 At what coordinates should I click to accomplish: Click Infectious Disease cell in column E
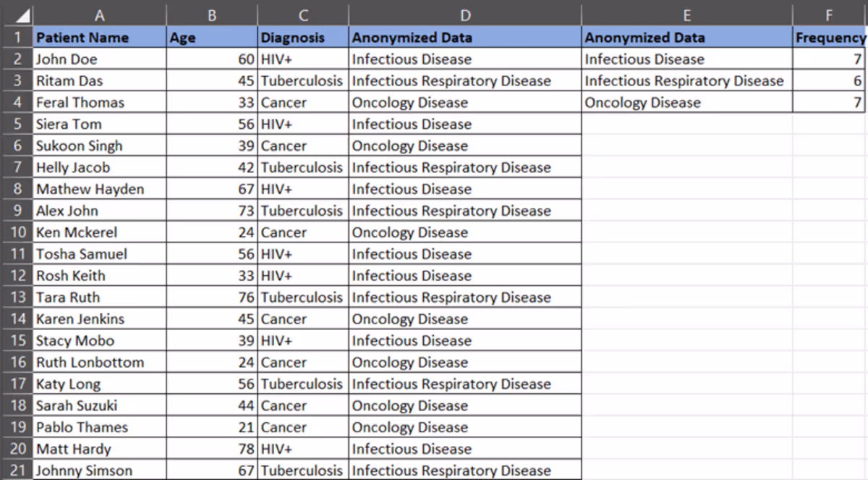(687, 59)
